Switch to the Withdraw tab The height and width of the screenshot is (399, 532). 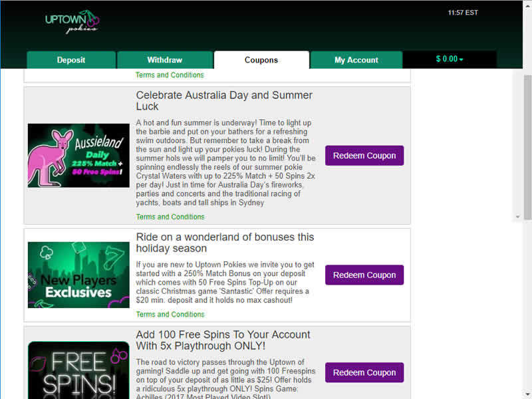(x=165, y=60)
